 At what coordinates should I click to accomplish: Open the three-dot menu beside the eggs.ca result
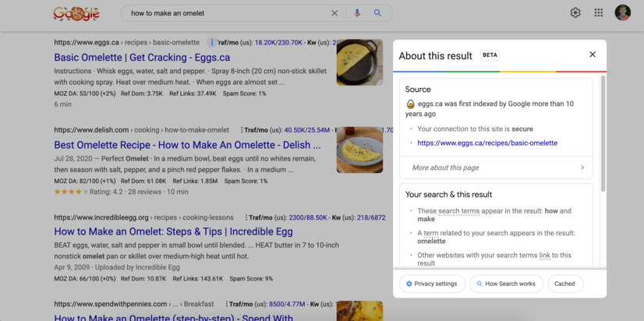[x=211, y=42]
